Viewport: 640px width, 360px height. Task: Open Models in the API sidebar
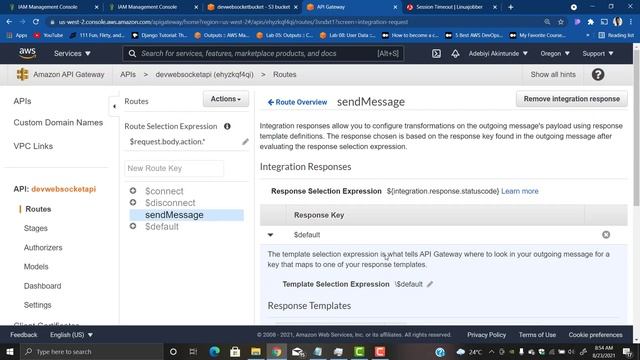(x=36, y=267)
